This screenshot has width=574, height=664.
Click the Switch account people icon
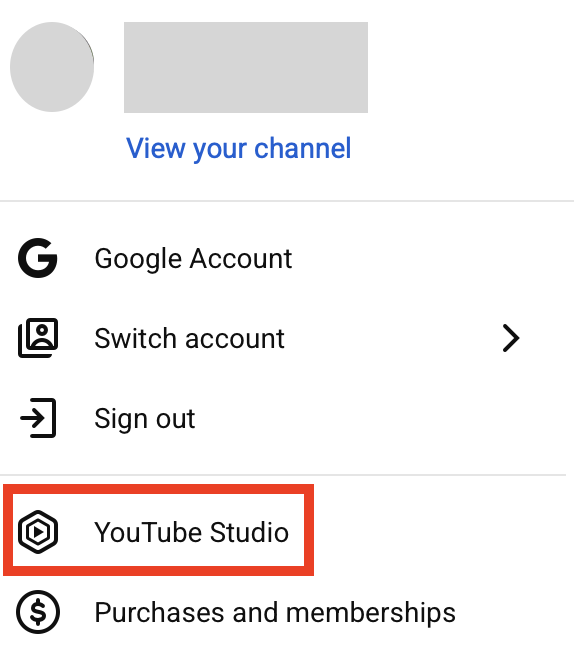(x=38, y=338)
